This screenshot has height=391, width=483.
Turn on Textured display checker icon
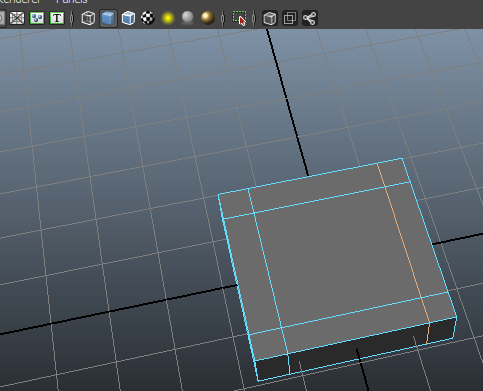point(148,18)
